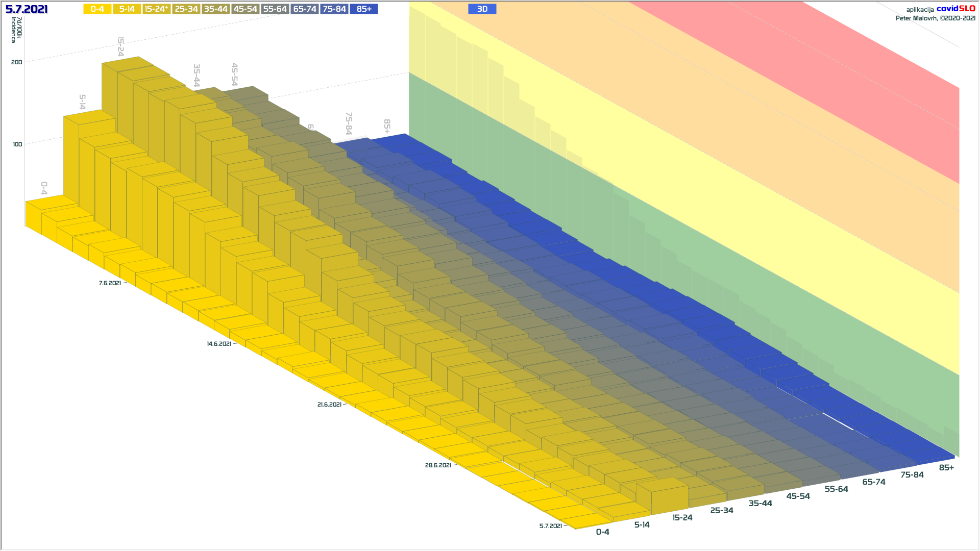Viewport: 980px width, 551px height.
Task: Hide the 35-44 age group series
Action: pos(215,9)
